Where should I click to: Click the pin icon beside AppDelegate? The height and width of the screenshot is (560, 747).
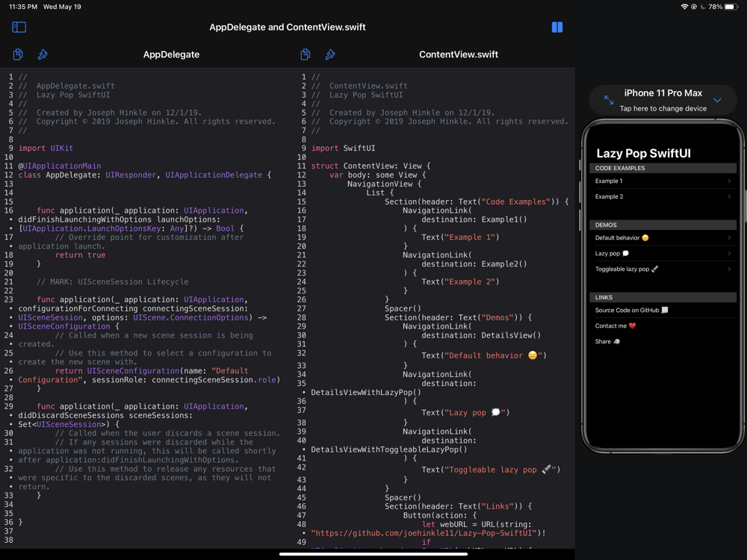43,55
